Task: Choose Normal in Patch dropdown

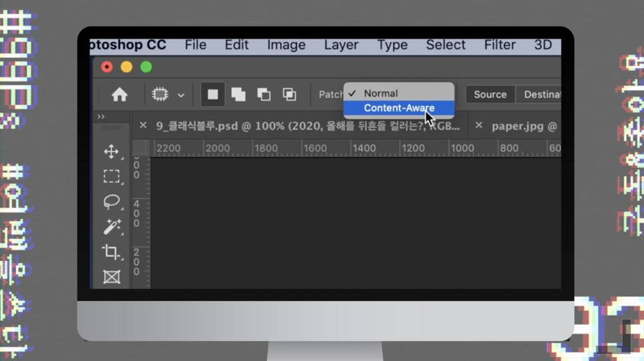Action: [x=399, y=93]
